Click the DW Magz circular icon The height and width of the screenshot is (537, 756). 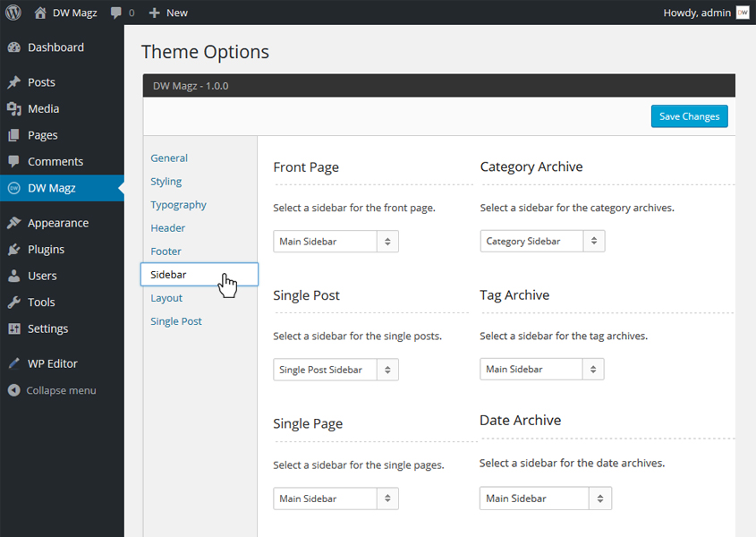point(14,188)
